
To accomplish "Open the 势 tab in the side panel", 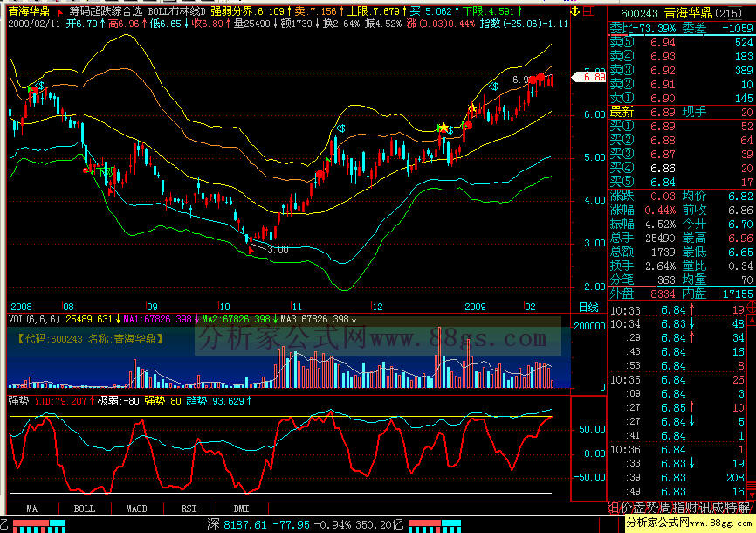I will (652, 508).
